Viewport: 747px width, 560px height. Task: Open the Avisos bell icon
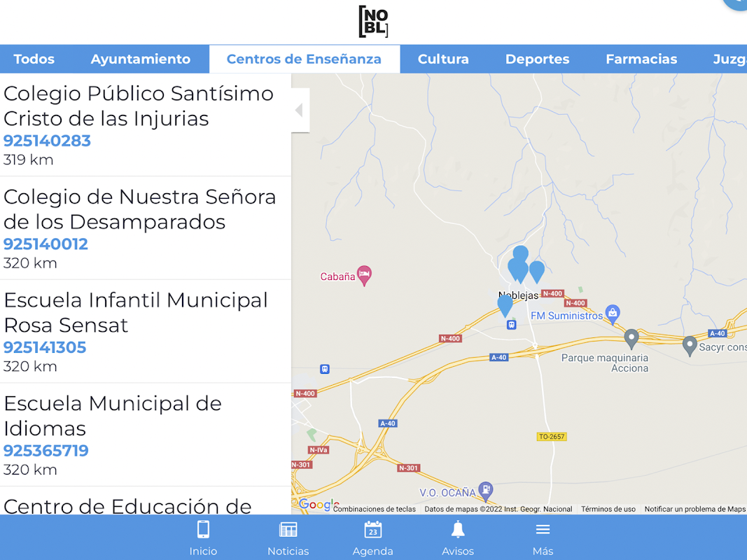pos(458,529)
